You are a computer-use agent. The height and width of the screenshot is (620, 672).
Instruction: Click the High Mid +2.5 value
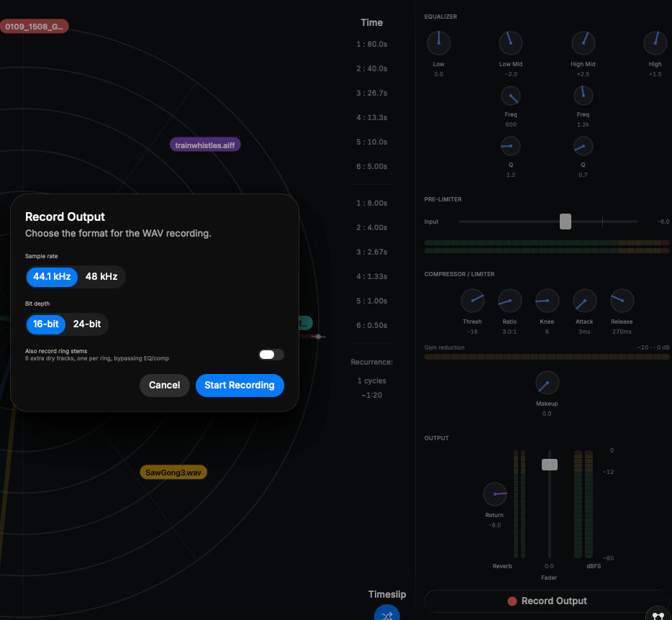[583, 74]
